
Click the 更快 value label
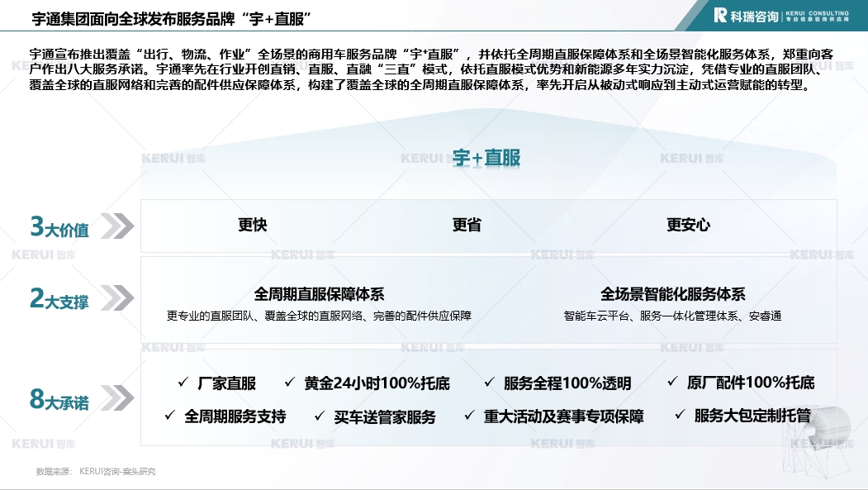pos(253,225)
